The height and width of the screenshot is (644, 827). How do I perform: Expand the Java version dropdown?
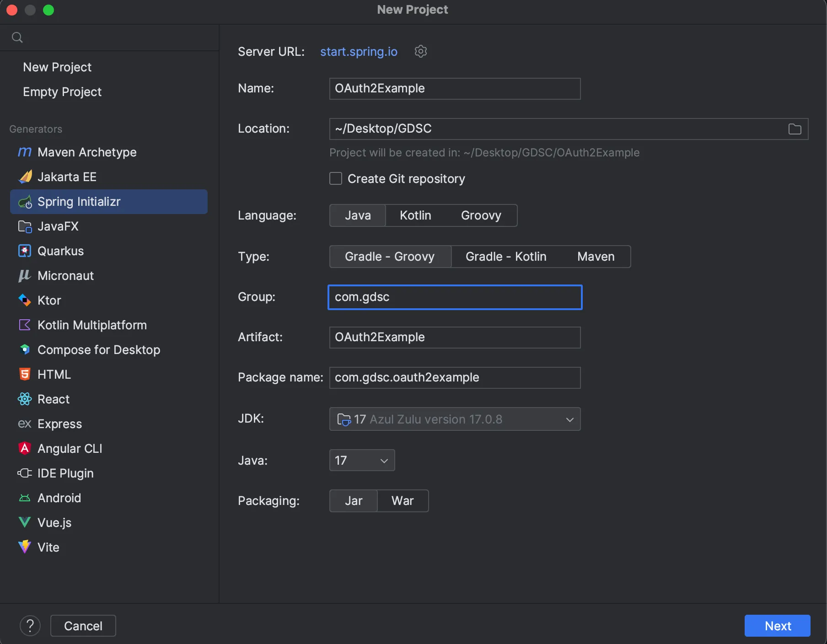[x=362, y=460]
